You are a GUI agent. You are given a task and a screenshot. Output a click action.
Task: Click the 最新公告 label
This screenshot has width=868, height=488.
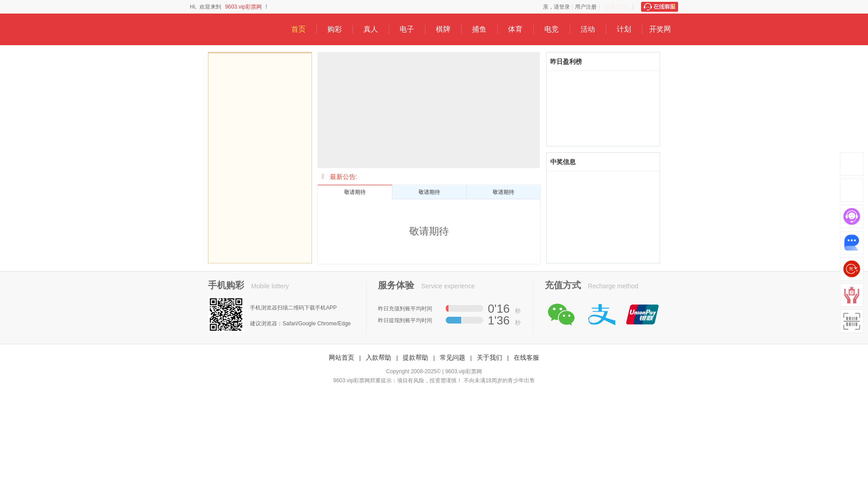tap(343, 177)
